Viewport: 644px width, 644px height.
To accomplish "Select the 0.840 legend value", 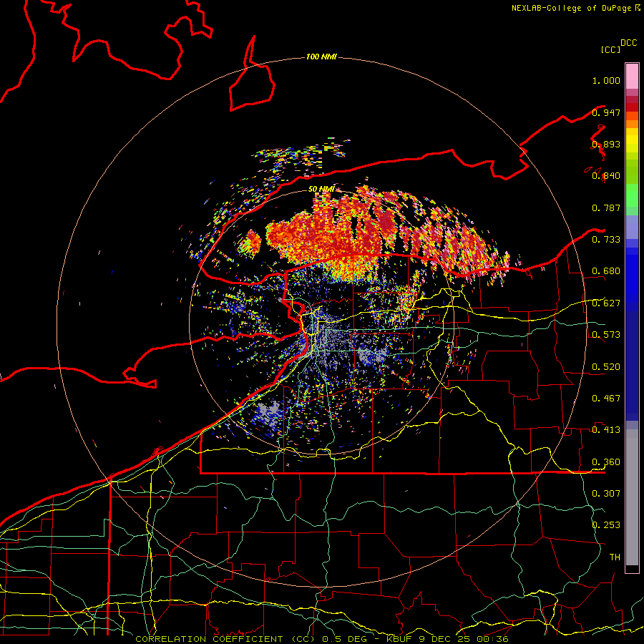I will (606, 176).
